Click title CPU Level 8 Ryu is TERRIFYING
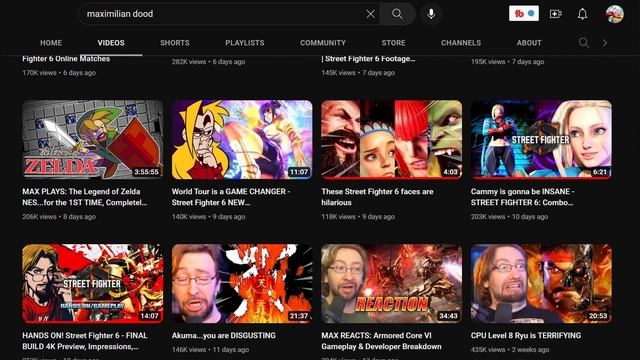640x360 pixels. tap(526, 336)
